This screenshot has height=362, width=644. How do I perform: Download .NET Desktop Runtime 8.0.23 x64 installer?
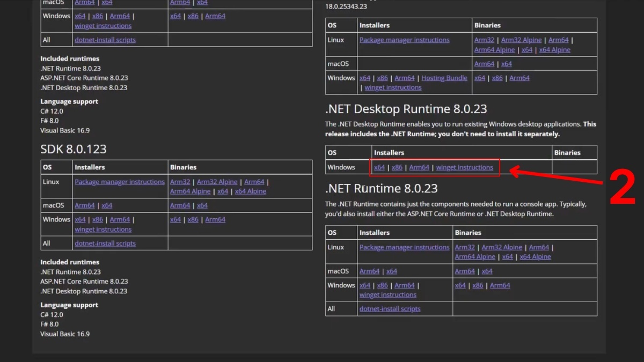tap(379, 167)
